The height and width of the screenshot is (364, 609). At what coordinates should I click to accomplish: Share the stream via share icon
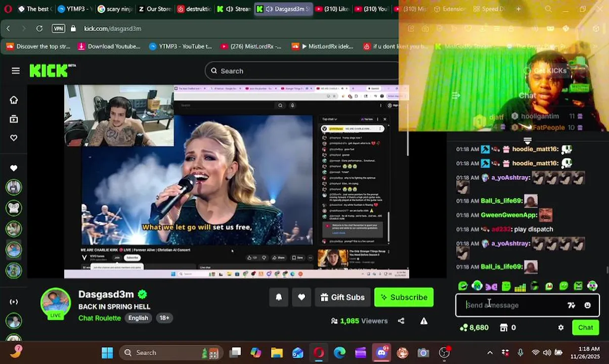point(401,321)
